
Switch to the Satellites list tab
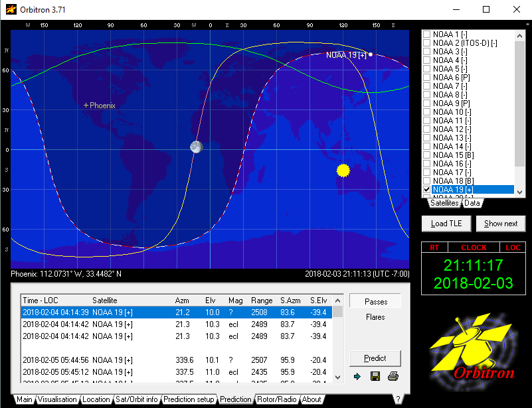pos(444,202)
